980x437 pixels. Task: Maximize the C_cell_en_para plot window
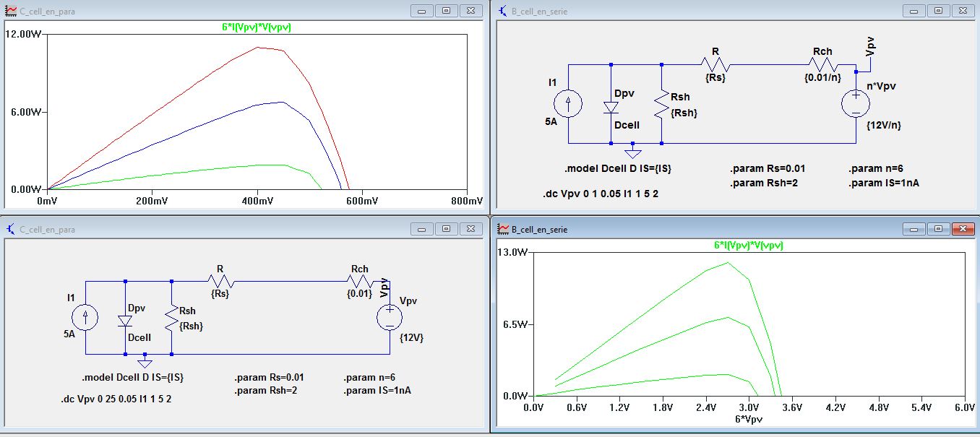(446, 11)
